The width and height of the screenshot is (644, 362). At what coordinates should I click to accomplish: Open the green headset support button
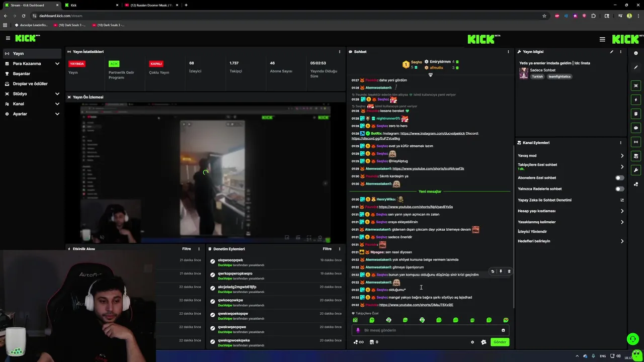[x=633, y=339]
